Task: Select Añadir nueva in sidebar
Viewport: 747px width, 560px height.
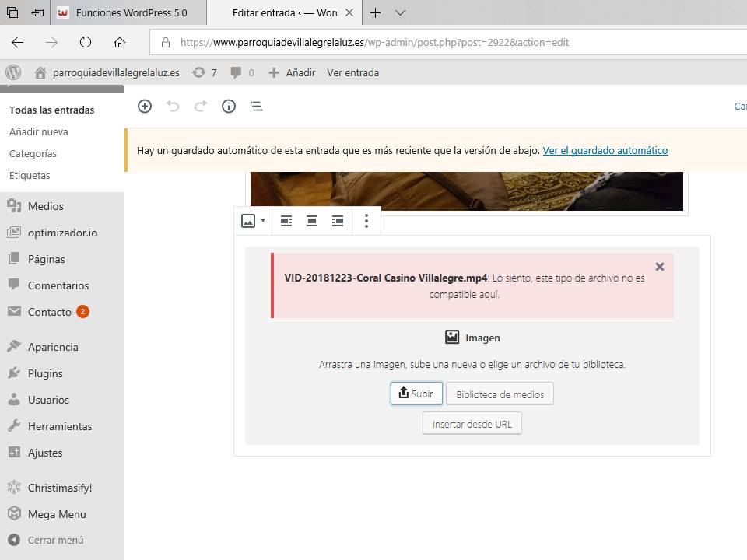Action: click(39, 132)
